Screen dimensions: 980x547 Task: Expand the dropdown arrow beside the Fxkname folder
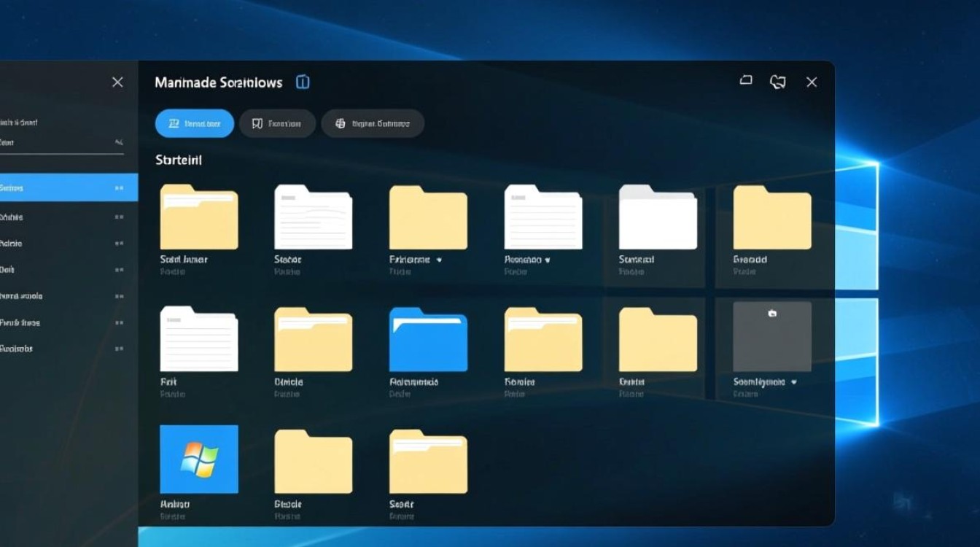[439, 260]
